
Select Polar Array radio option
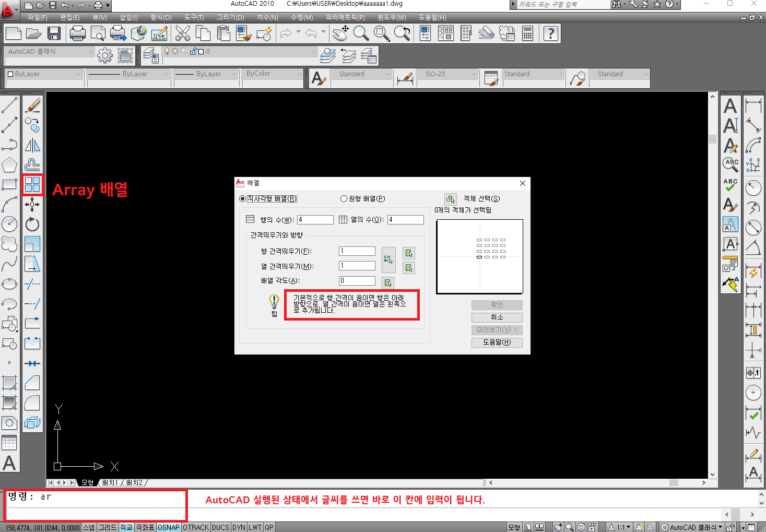[363, 198]
